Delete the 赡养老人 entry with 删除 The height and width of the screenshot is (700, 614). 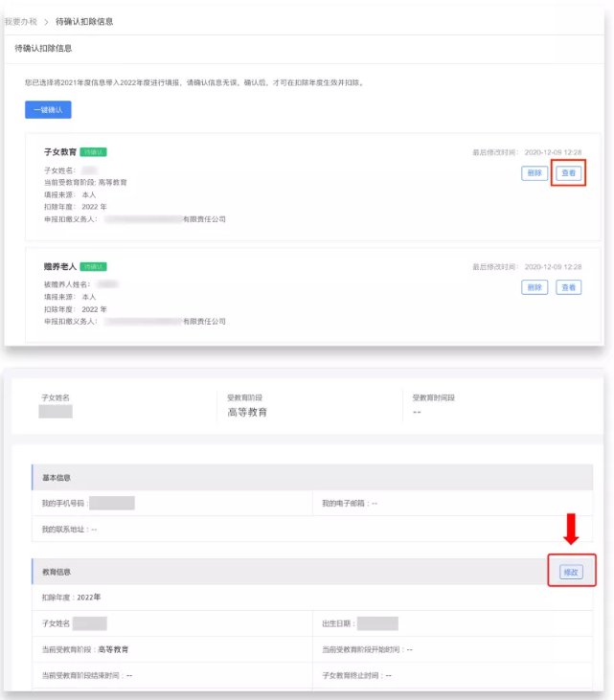pyautogui.click(x=534, y=287)
